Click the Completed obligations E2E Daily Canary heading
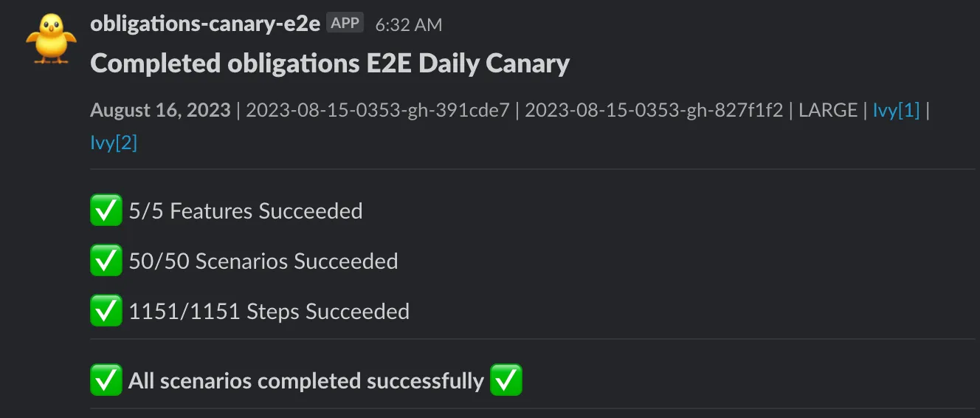Image resolution: width=980 pixels, height=418 pixels. pyautogui.click(x=330, y=64)
